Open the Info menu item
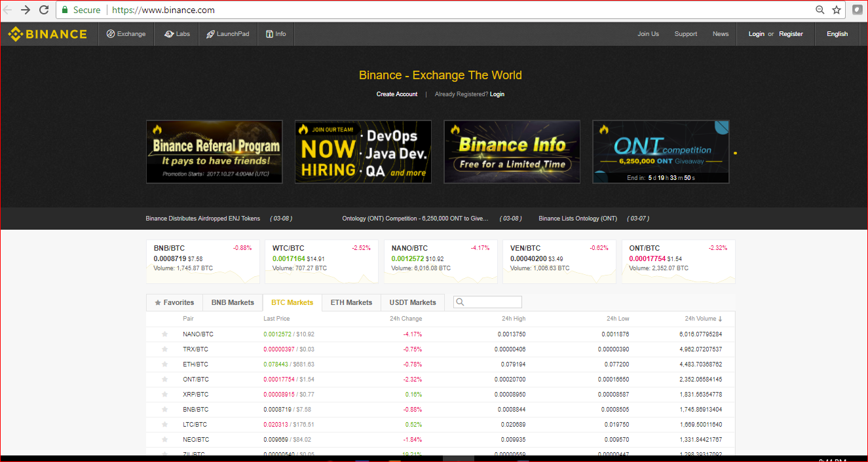 click(x=276, y=34)
